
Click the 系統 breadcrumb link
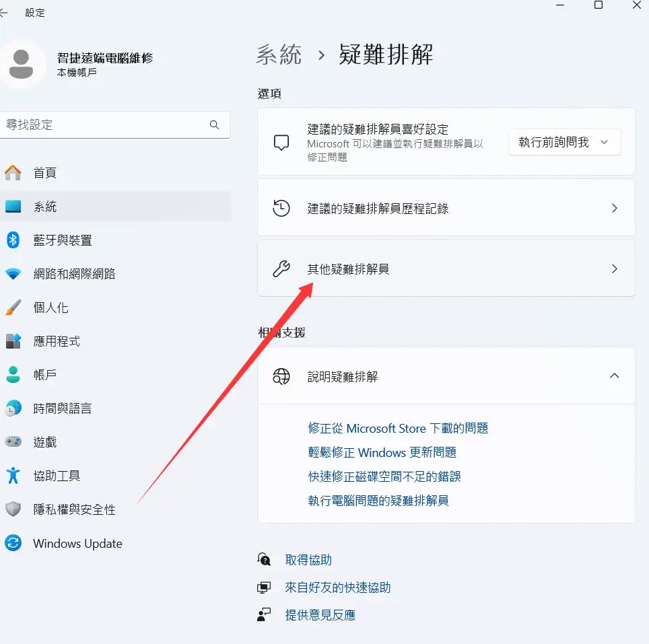(279, 55)
